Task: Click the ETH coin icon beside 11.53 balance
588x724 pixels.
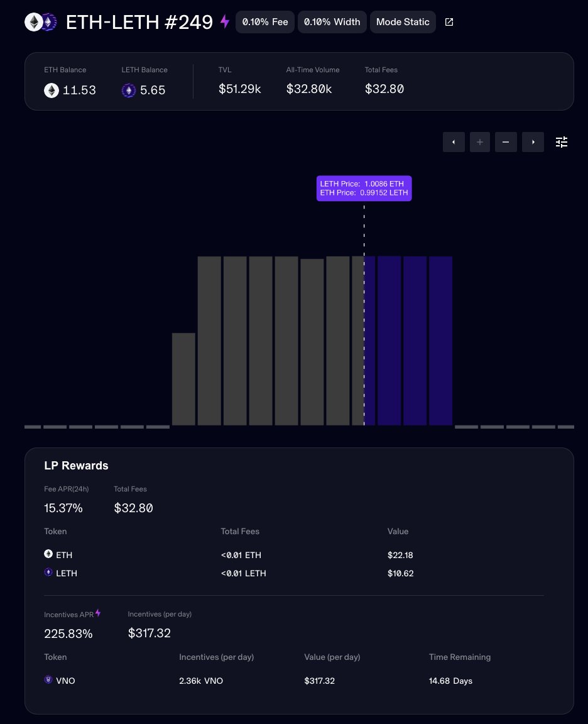Action: (52, 90)
